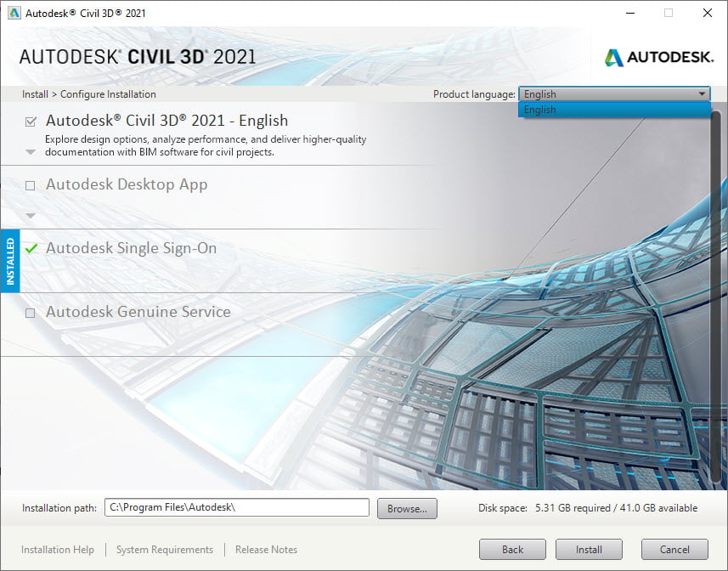Screen dimensions: 728x571
Task: Click the Civil 3D description paragraph
Action: 206,145
